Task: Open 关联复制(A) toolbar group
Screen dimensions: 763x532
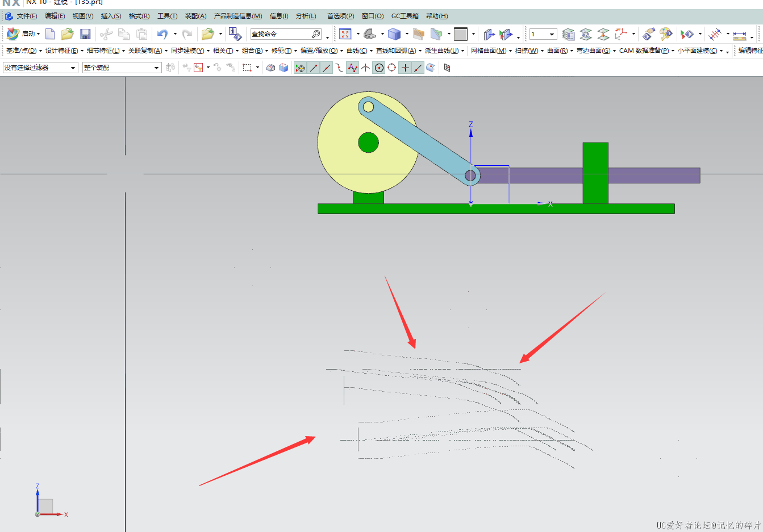Action: 148,51
